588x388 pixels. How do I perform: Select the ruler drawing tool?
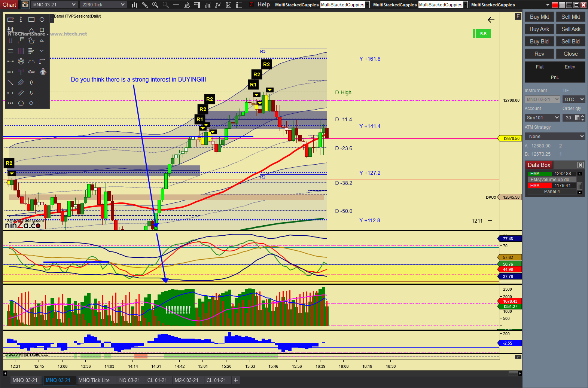click(x=10, y=19)
